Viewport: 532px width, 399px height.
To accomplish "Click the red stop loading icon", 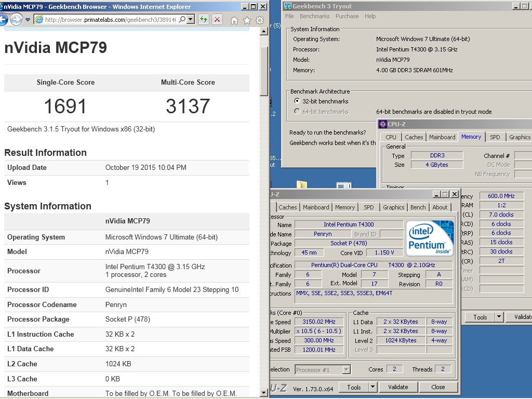I will (x=217, y=20).
